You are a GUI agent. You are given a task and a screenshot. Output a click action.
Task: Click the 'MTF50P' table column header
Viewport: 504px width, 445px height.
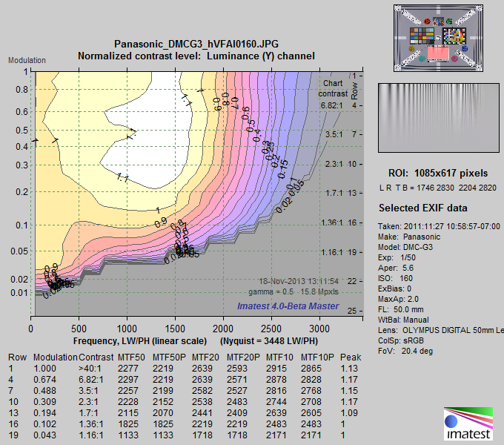pyautogui.click(x=169, y=357)
